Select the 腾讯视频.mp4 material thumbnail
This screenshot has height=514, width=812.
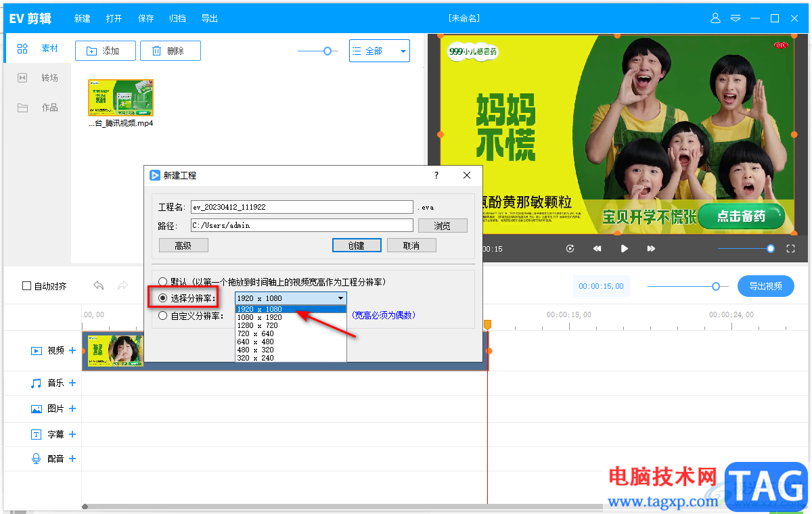click(120, 97)
